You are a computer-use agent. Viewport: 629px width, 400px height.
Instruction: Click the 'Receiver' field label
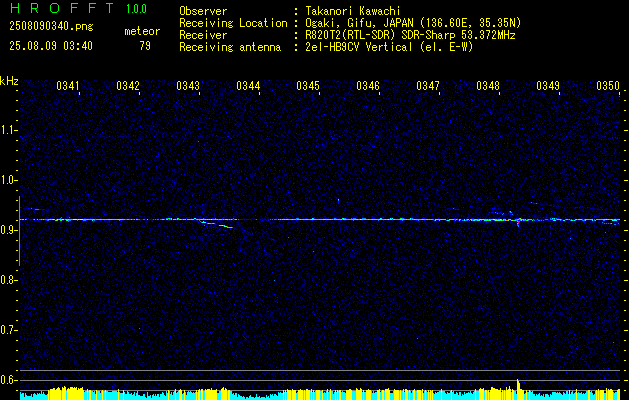(x=203, y=35)
